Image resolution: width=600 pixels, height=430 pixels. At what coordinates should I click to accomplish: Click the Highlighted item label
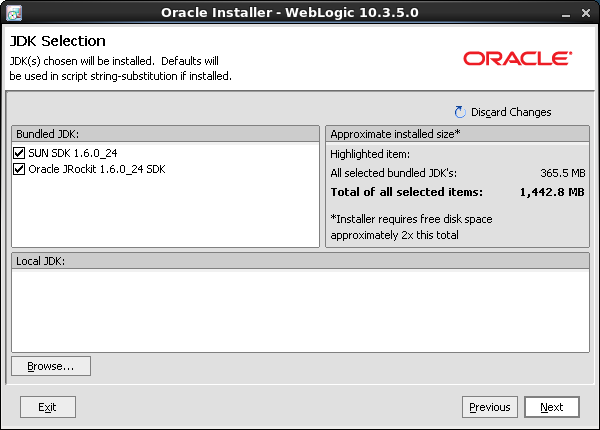[370, 154]
